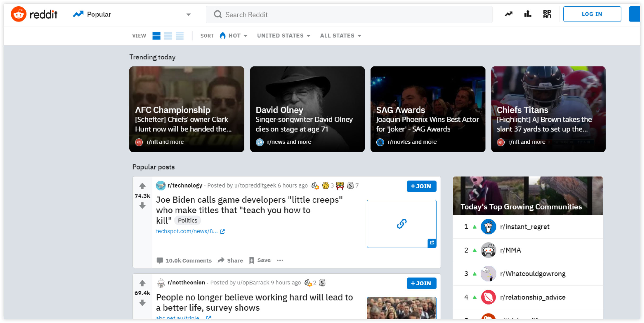Image resolution: width=644 pixels, height=323 pixels.
Task: Click the r/instant_regret avatar icon
Action: (x=488, y=227)
